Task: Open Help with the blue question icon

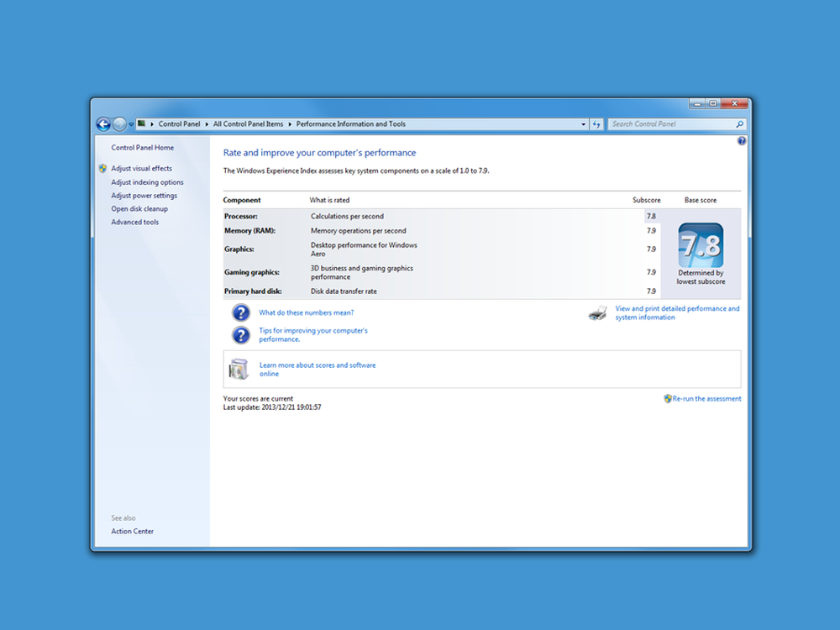Action: pos(742,141)
